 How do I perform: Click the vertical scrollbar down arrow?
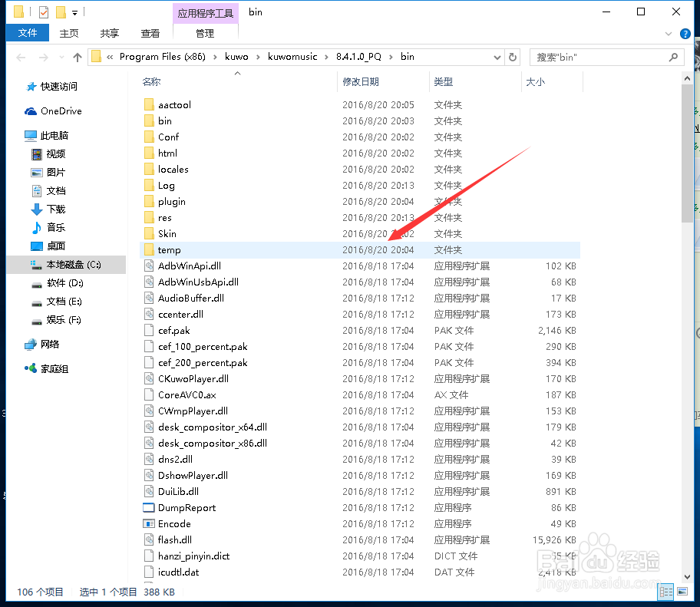click(687, 576)
